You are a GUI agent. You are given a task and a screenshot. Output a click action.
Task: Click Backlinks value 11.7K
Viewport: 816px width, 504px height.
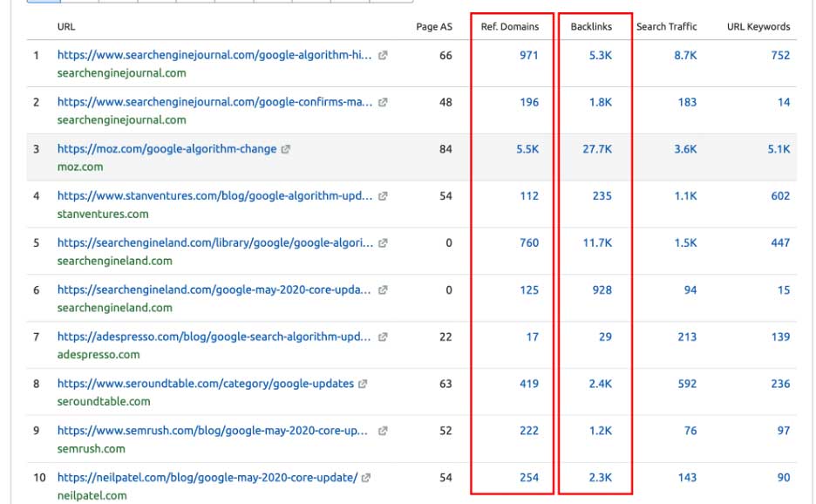pyautogui.click(x=597, y=242)
